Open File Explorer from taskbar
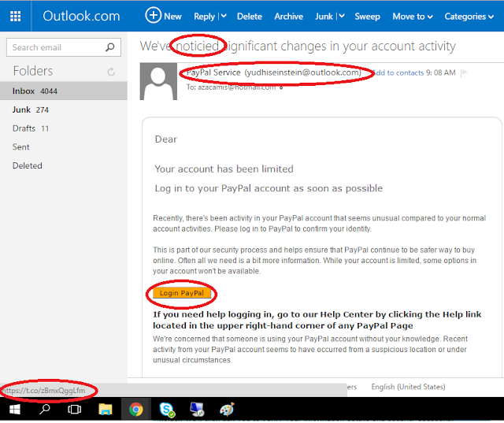Image resolution: width=504 pixels, height=423 pixels. point(105,409)
